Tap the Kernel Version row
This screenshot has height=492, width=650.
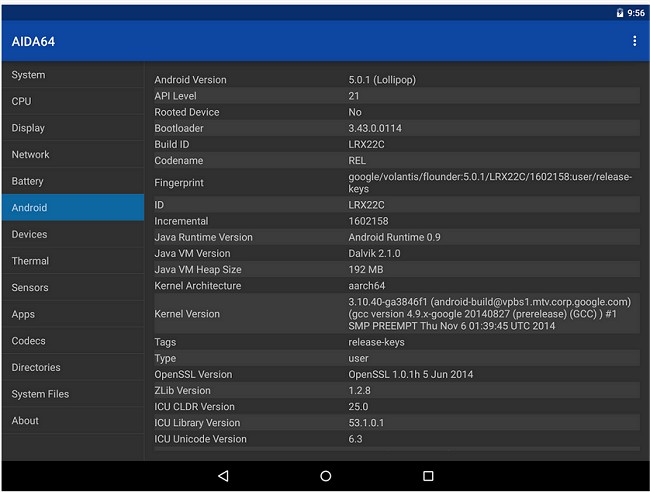point(396,314)
